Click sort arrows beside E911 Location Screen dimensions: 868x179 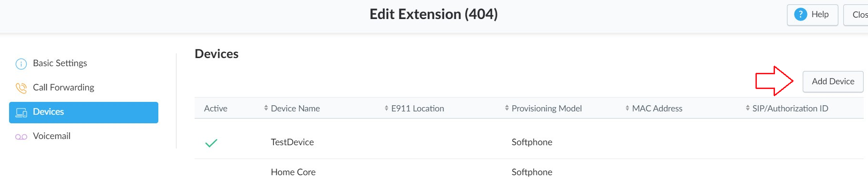click(386, 108)
